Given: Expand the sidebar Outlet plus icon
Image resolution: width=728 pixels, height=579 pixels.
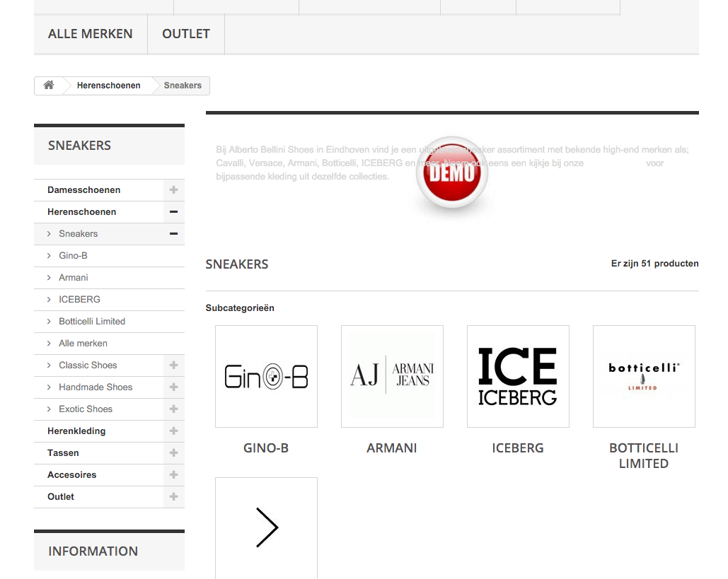Looking at the screenshot, I should click(x=173, y=497).
